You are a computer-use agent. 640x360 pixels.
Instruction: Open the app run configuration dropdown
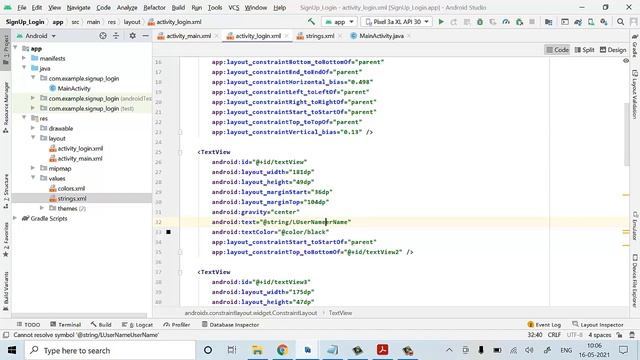click(340, 22)
